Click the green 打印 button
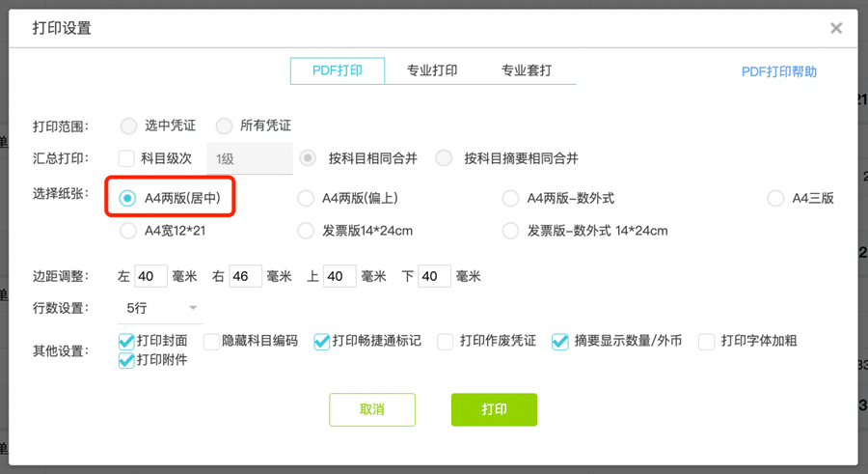Screen dimensions: 868x474 coord(494,409)
